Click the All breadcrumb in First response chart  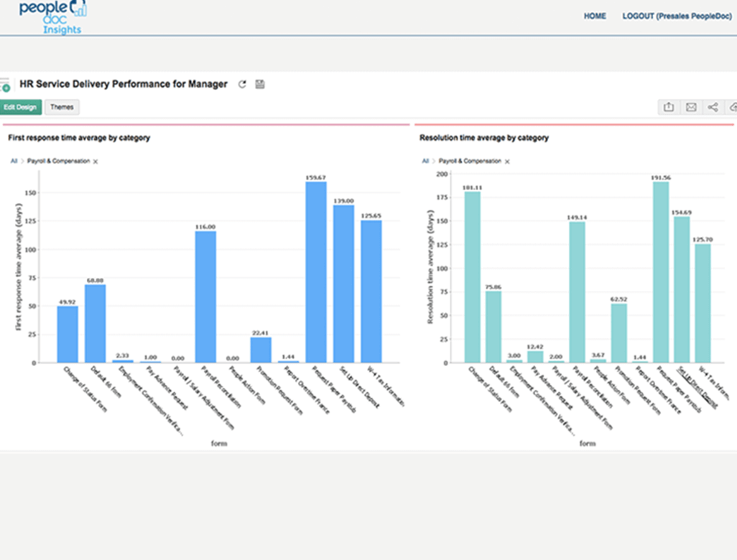pyautogui.click(x=14, y=161)
